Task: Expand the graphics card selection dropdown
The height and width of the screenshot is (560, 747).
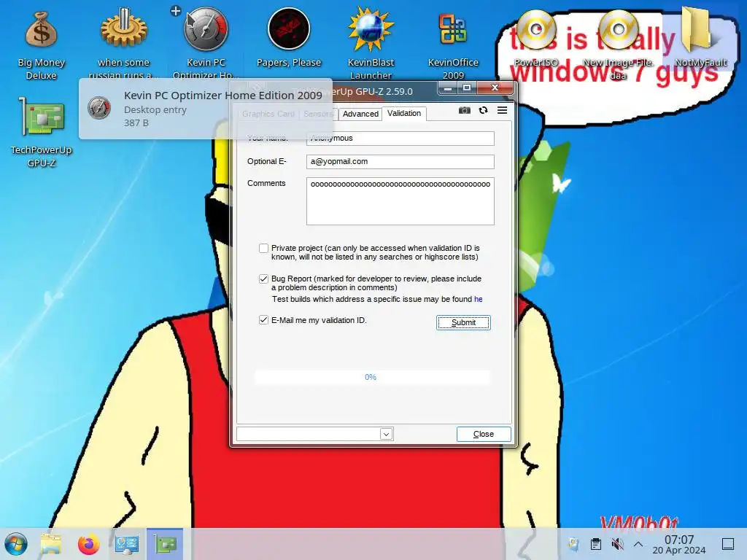Action: coord(387,434)
